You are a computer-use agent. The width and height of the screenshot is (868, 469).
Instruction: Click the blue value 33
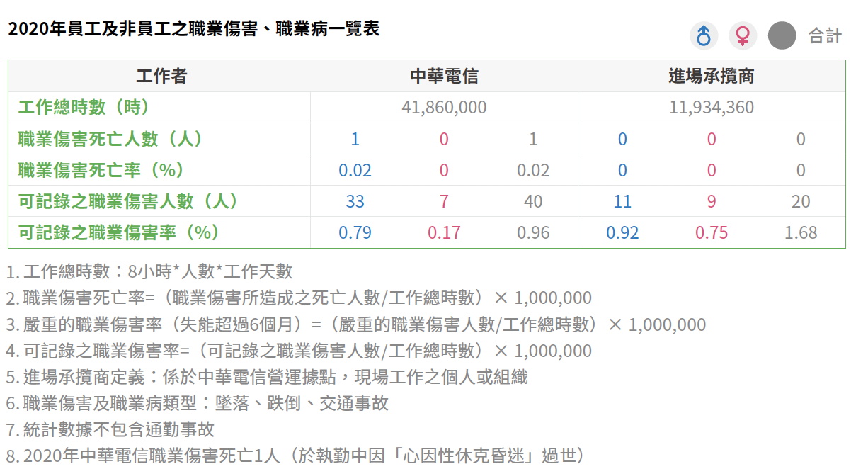[x=355, y=201]
